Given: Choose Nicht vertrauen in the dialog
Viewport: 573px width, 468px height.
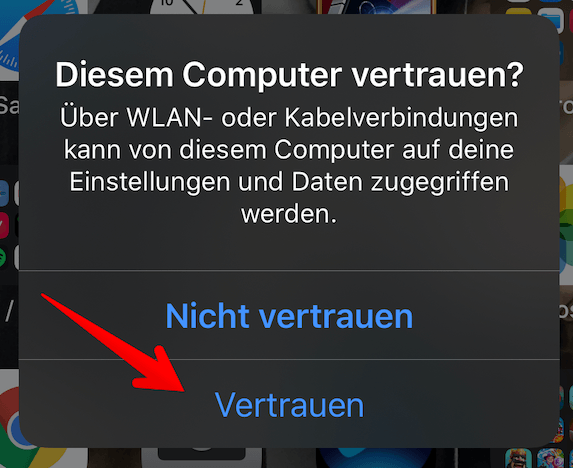Looking at the screenshot, I should tap(289, 315).
